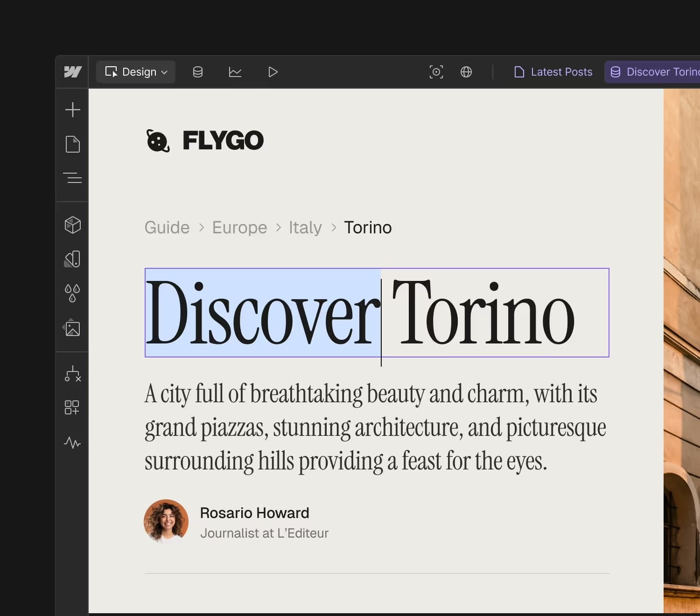Viewport: 700px width, 616px height.
Task: Open the Add elements panel
Action: tap(72, 110)
